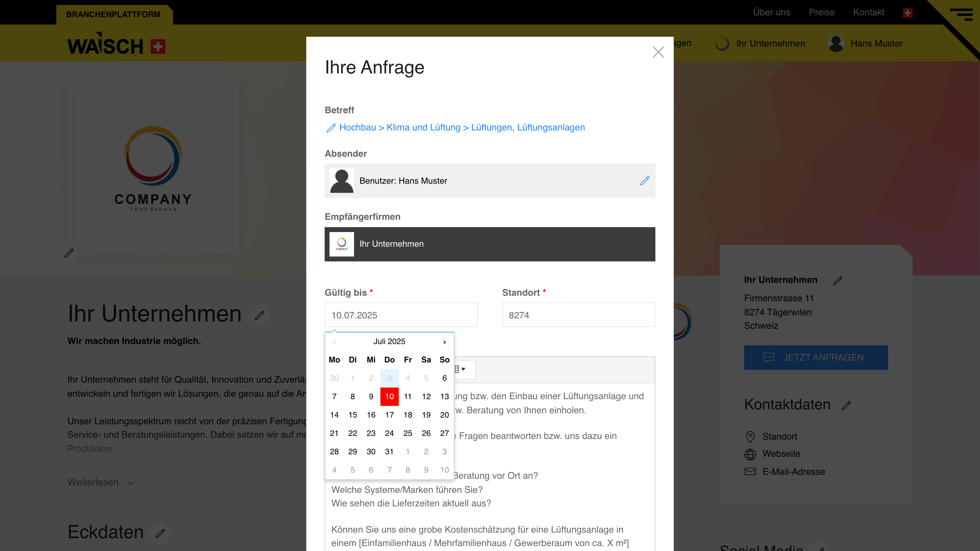The width and height of the screenshot is (980, 551).
Task: Edit the Ihr Unternehmen page title pencil
Action: pos(259,315)
